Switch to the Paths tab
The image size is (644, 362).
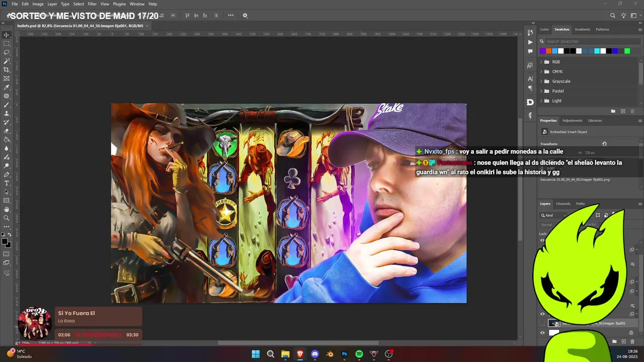click(580, 204)
